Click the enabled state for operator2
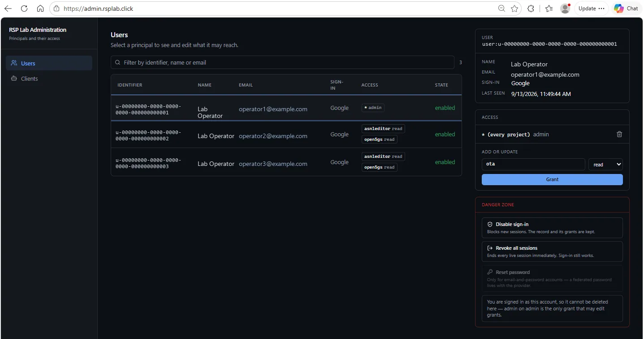644x339 pixels. click(445, 134)
